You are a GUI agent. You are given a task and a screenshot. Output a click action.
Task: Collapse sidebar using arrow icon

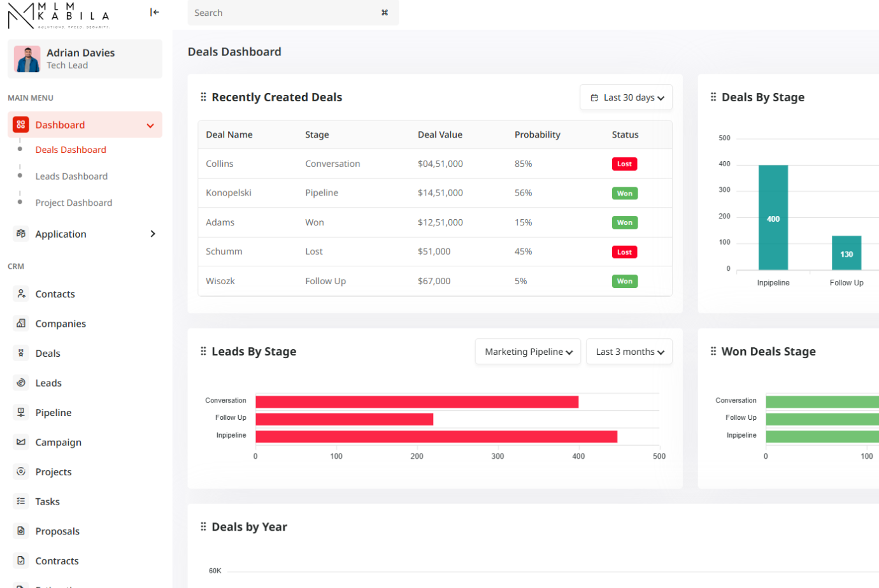(x=154, y=12)
